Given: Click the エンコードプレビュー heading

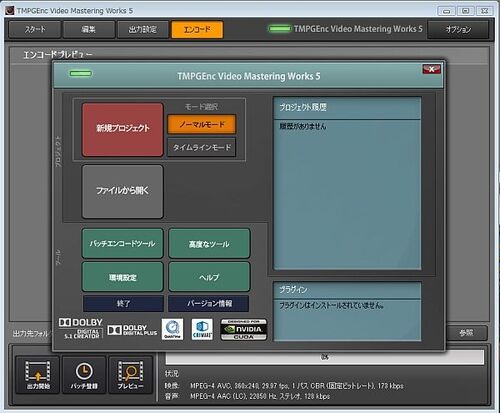Looking at the screenshot, I should 58,55.
